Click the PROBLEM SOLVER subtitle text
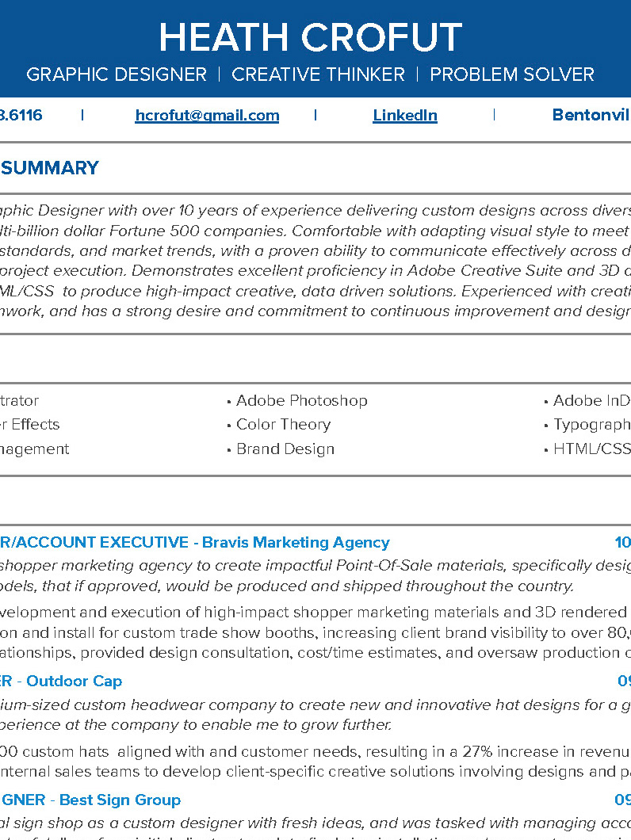The height and width of the screenshot is (840, 631). tap(511, 74)
